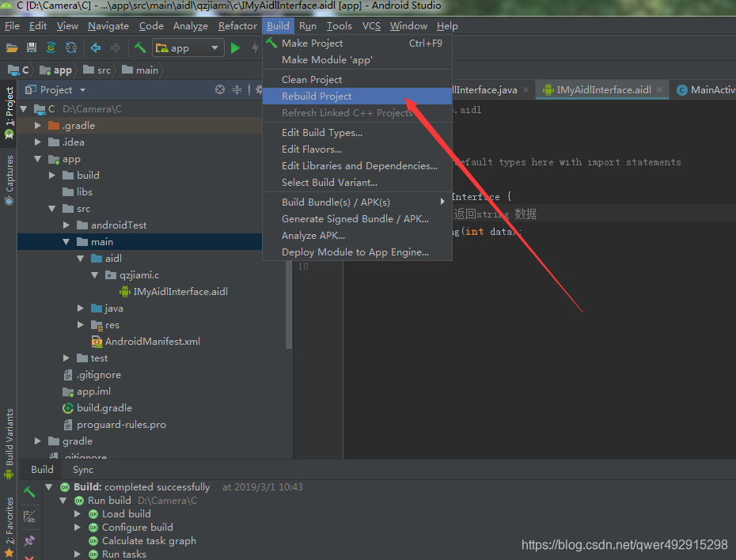The image size is (736, 560).
Task: Collapse the app module node
Action: click(37, 159)
